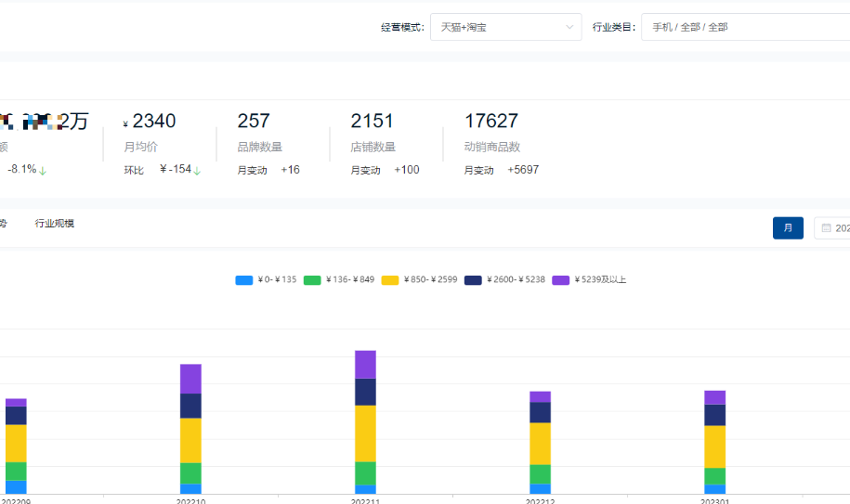The image size is (850, 504).
Task: Switch to the 行业规模 tab
Action: 54,224
